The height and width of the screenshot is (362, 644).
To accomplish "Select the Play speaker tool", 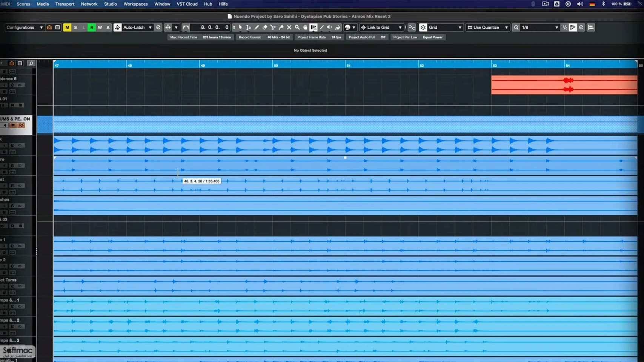I will pos(329,28).
